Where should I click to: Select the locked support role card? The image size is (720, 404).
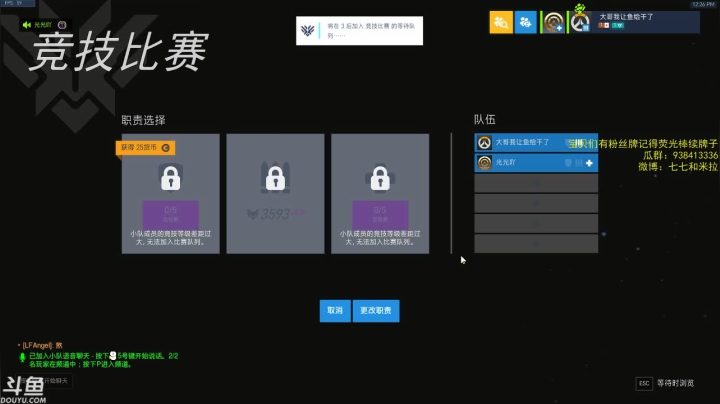pos(380,194)
